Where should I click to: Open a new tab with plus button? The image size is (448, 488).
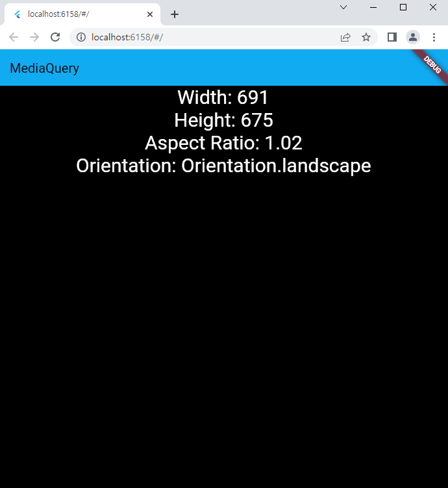click(175, 14)
